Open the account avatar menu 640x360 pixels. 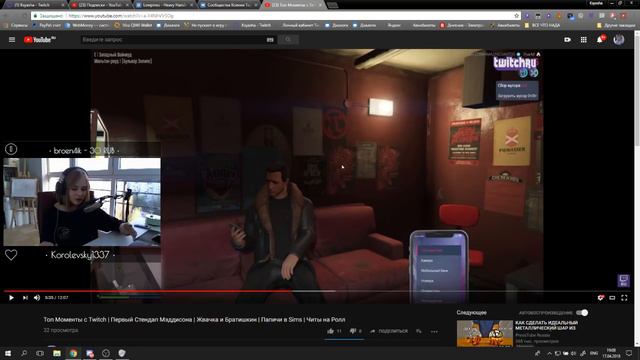[x=619, y=40]
